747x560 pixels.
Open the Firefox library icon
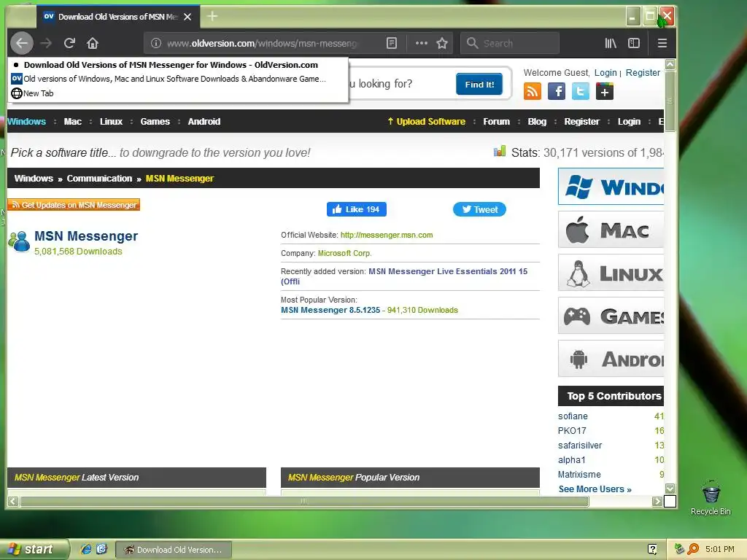611,43
